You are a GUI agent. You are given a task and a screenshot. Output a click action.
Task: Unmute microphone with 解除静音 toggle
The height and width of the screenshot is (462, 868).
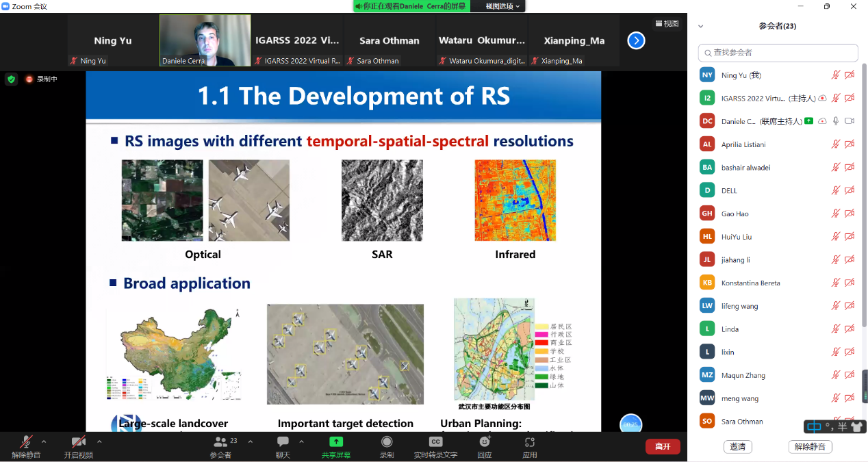point(26,442)
